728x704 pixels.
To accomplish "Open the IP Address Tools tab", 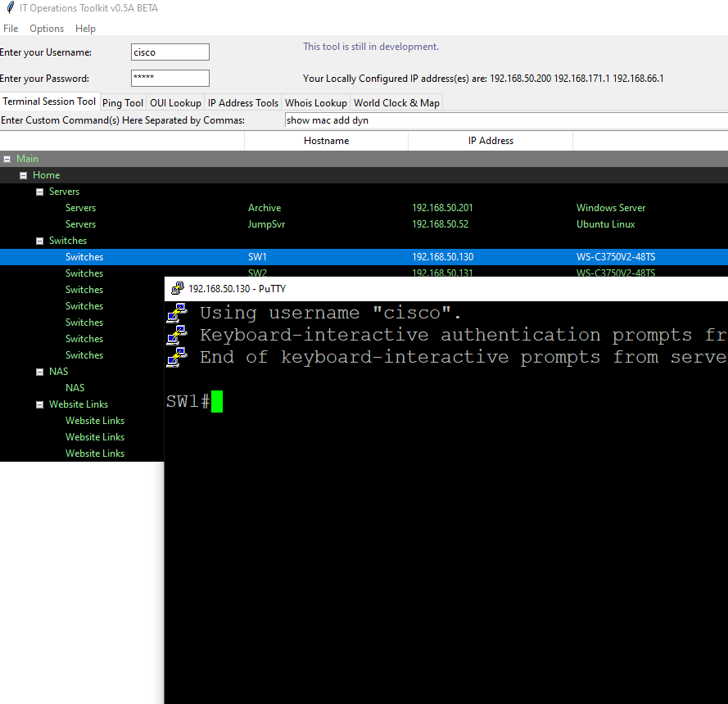I will 243,103.
